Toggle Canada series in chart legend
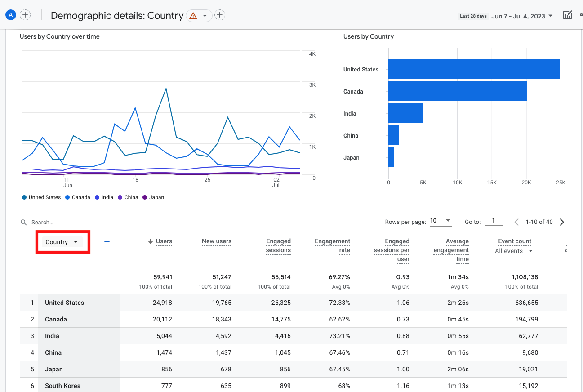 pos(77,197)
